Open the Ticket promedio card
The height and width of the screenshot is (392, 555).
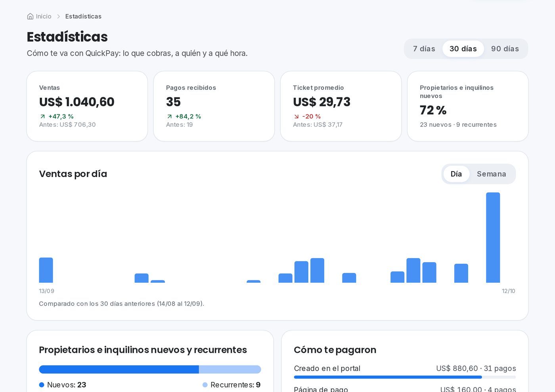click(x=341, y=106)
